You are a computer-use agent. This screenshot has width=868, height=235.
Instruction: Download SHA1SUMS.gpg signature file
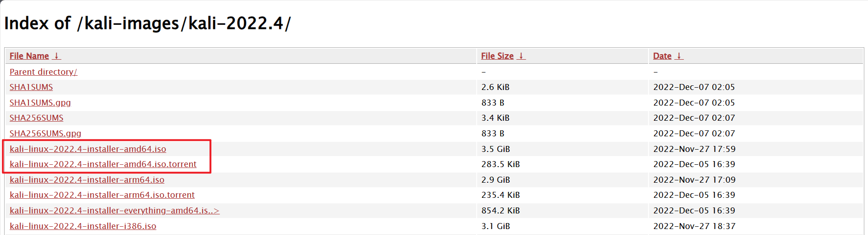tap(40, 103)
